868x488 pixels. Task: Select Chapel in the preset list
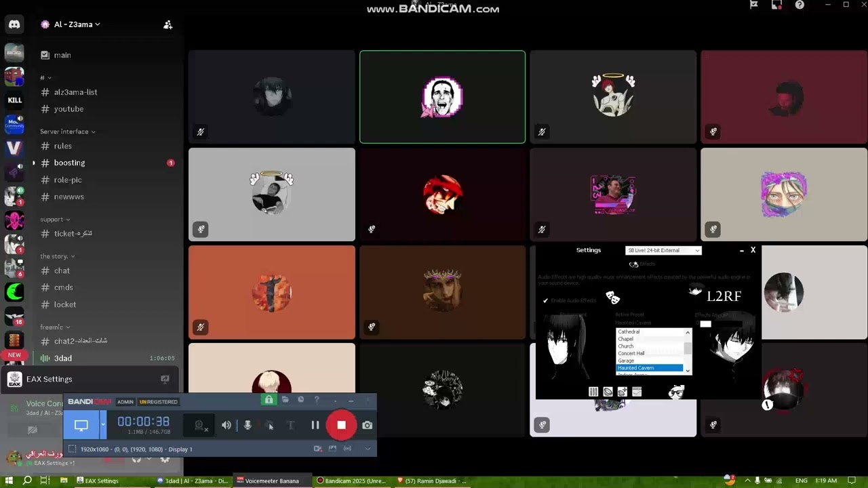click(650, 339)
